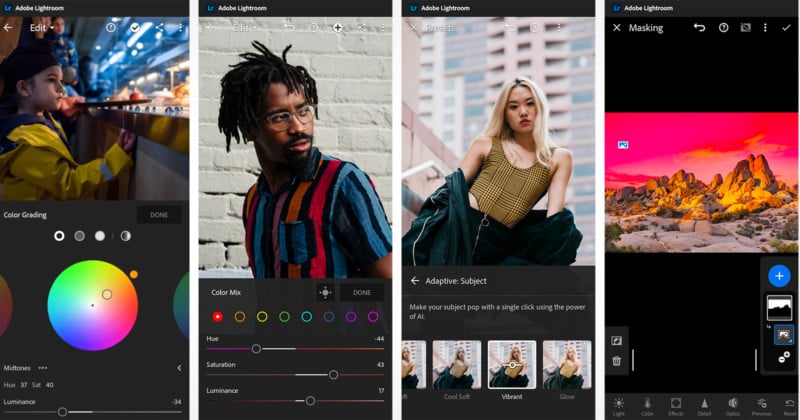Open the Optics tab in Masking toolbar
800x420 pixels.
tap(733, 407)
